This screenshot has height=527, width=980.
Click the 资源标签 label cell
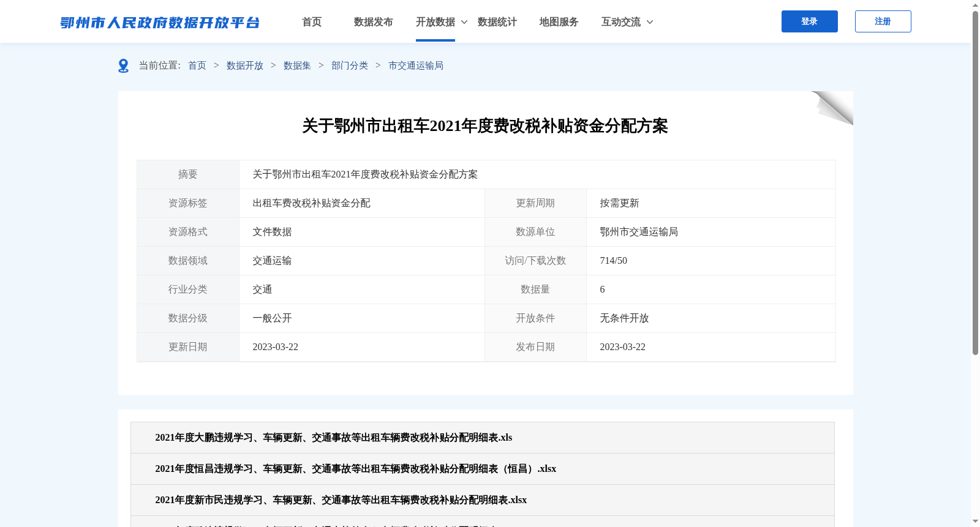click(x=188, y=203)
